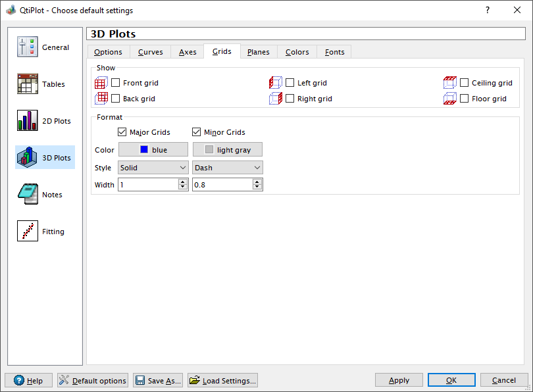The height and width of the screenshot is (392, 533).
Task: Click the Apply button
Action: tap(399, 380)
